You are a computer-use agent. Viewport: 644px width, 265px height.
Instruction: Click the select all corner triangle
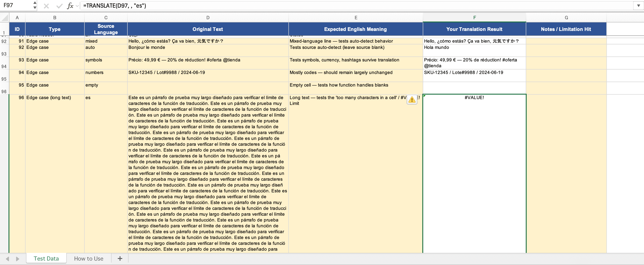tap(4, 17)
